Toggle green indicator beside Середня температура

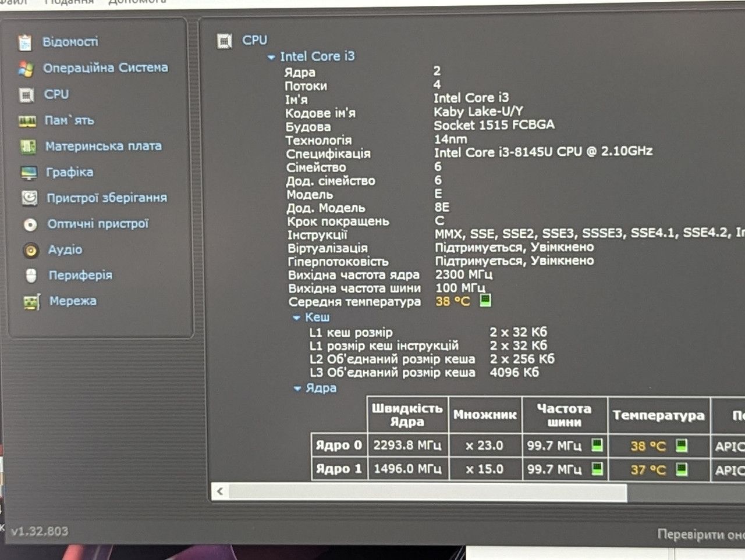tap(485, 300)
